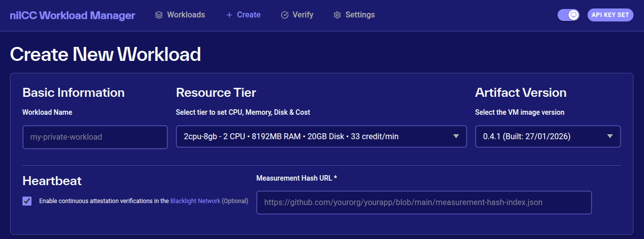Focus the Workload Name input field

point(95,137)
